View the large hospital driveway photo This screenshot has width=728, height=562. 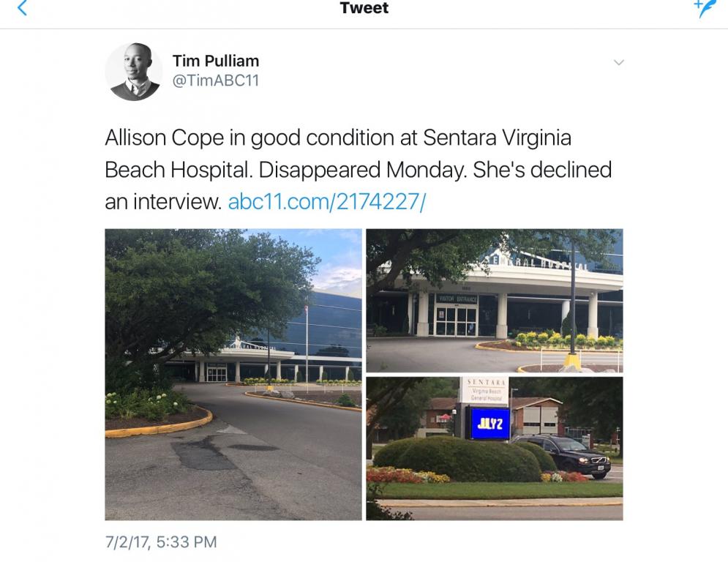tap(233, 375)
